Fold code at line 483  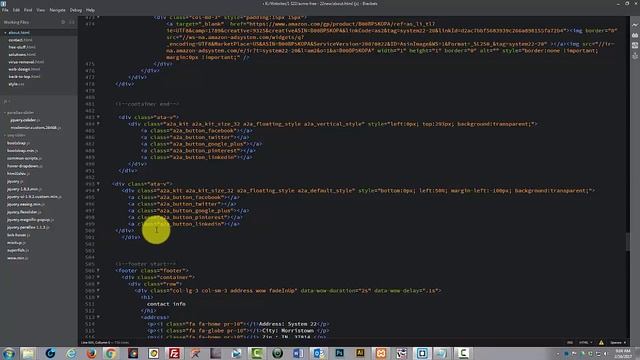point(98,117)
